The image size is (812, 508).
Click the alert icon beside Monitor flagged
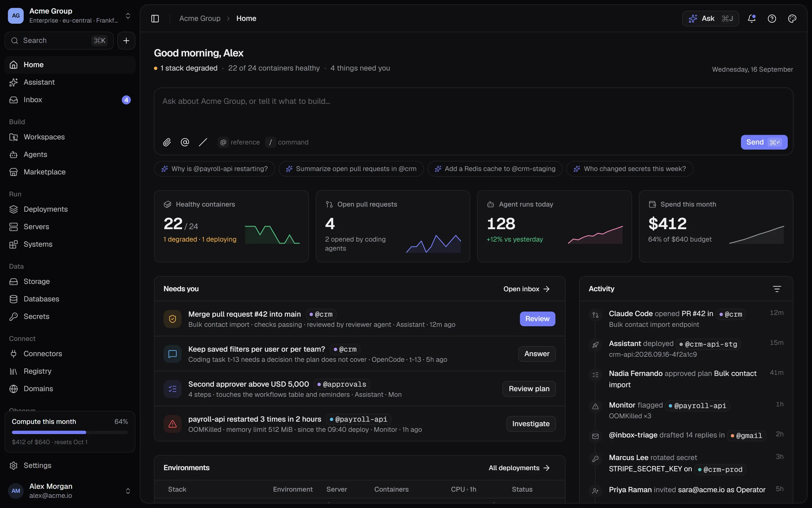pyautogui.click(x=595, y=406)
